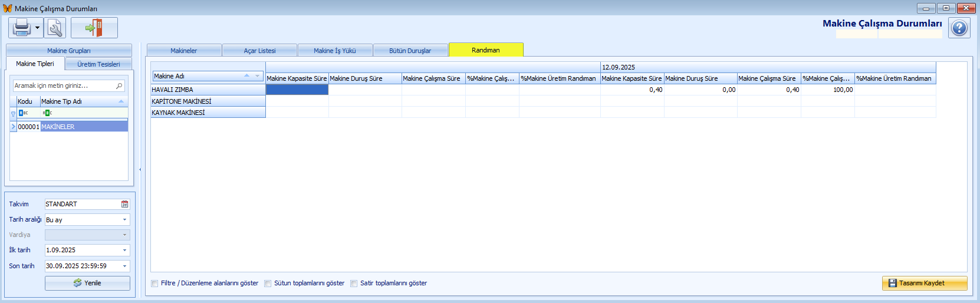Click the exit door icon
The height and width of the screenshot is (303, 980).
point(94,28)
